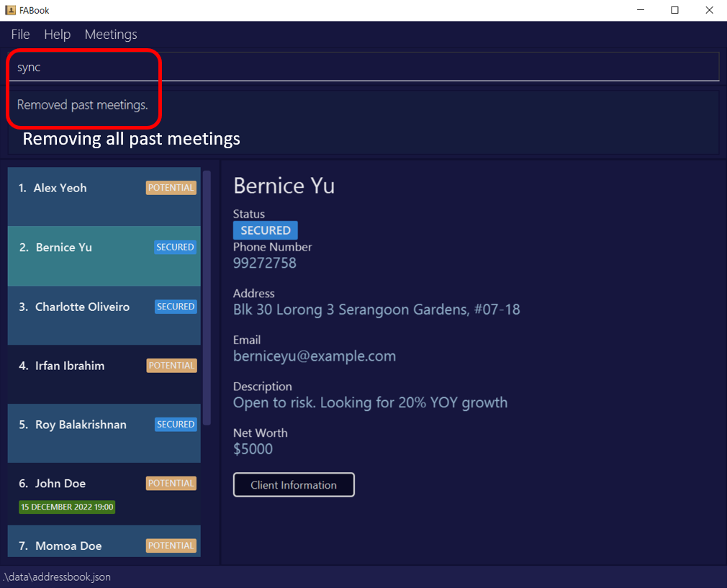Click the command input field containing sync
This screenshot has height=588, width=727.
(364, 67)
